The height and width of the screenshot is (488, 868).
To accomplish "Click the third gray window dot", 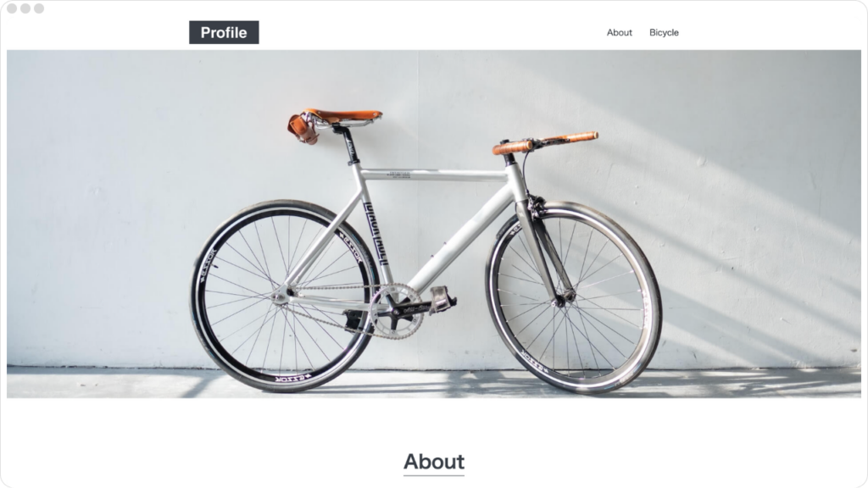I will coord(39,8).
